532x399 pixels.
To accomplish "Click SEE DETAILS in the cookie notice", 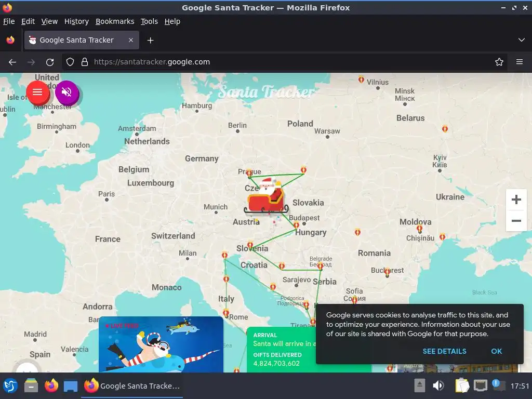I will pos(445,351).
